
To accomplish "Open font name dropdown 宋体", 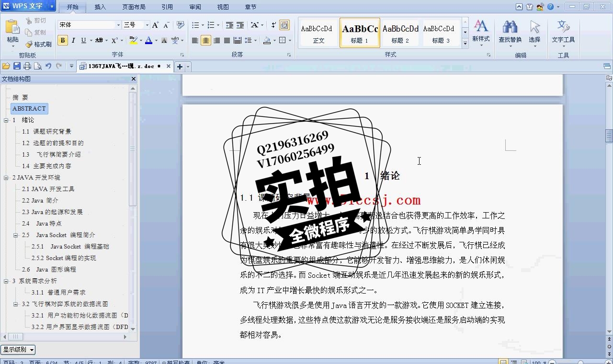I will tap(118, 25).
